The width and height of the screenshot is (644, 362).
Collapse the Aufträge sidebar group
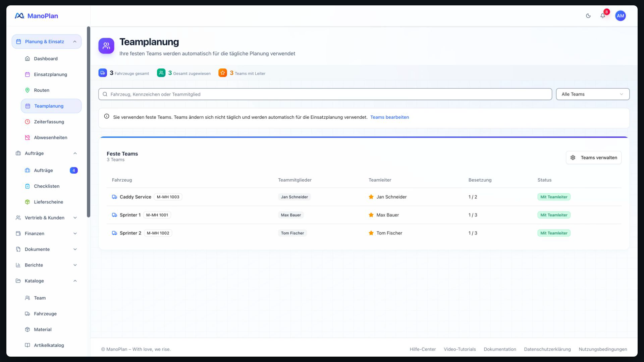point(47,153)
